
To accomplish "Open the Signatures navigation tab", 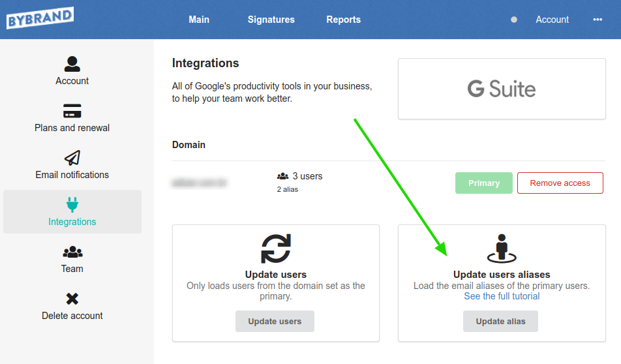I will (x=271, y=20).
